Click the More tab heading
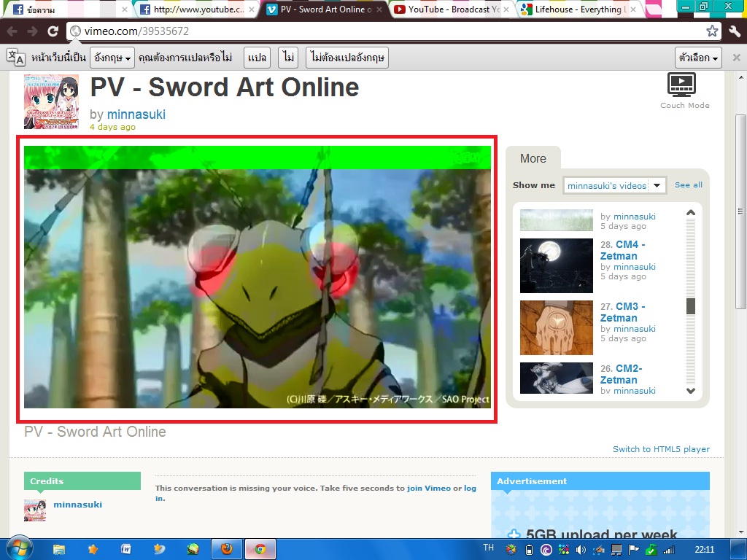 click(x=533, y=158)
